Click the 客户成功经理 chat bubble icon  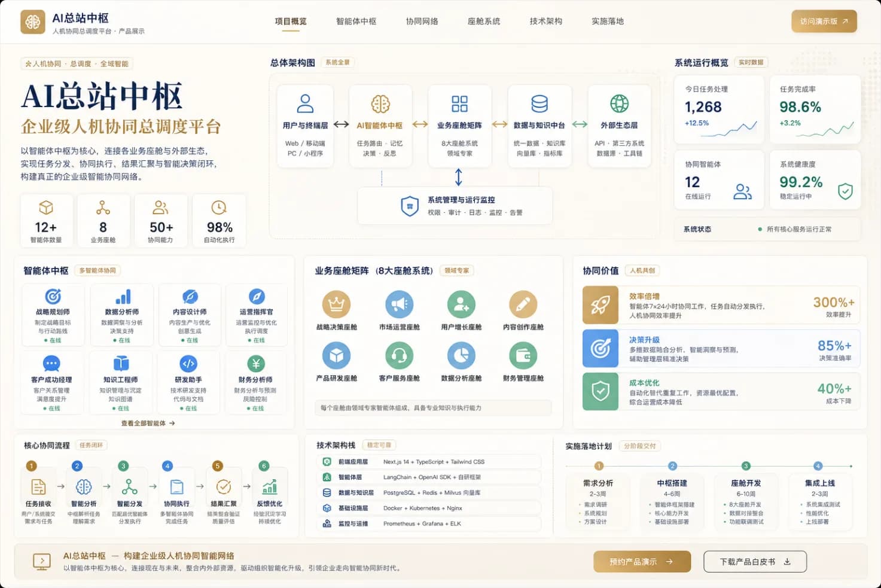51,364
